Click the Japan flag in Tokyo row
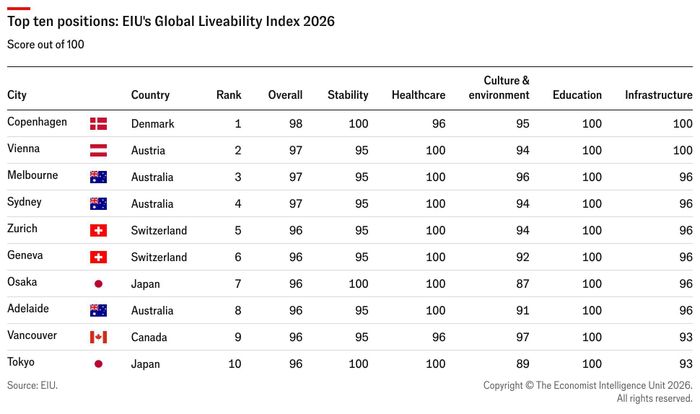The height and width of the screenshot is (414, 700). pyautogui.click(x=98, y=364)
